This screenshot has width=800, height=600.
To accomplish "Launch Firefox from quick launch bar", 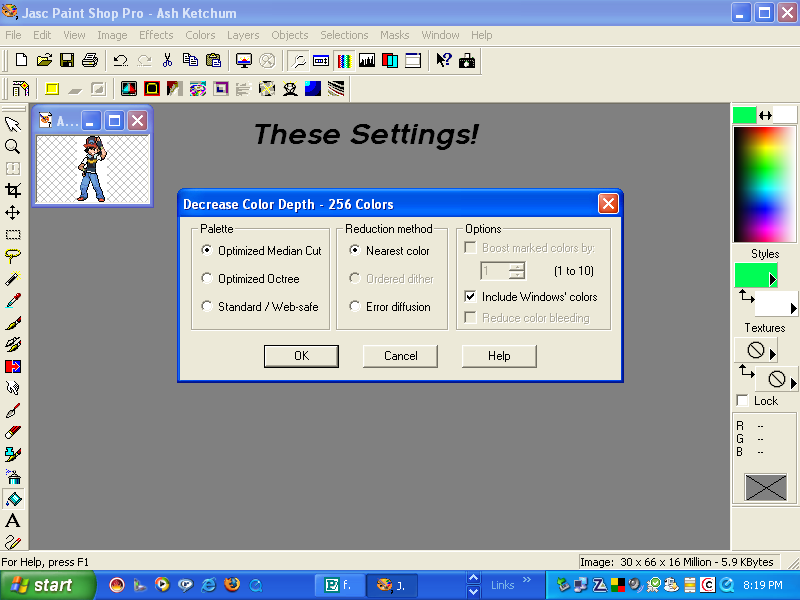I will point(232,584).
